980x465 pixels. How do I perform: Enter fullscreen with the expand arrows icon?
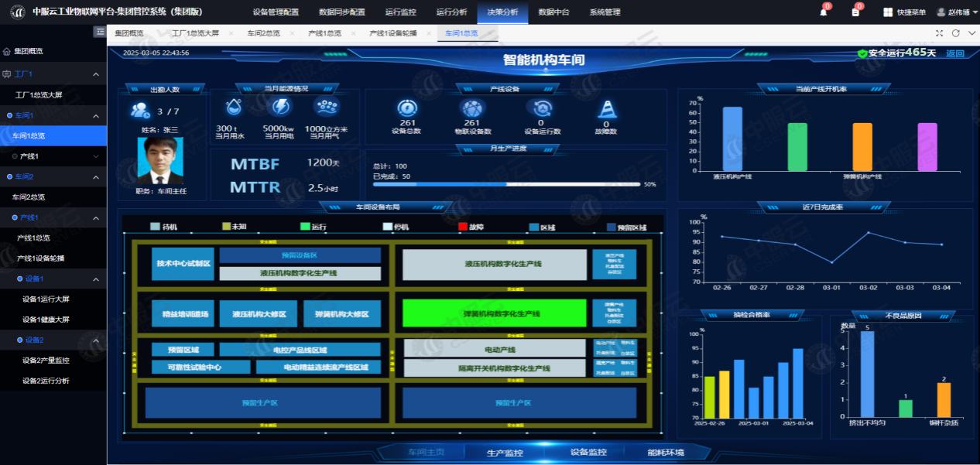click(x=940, y=33)
